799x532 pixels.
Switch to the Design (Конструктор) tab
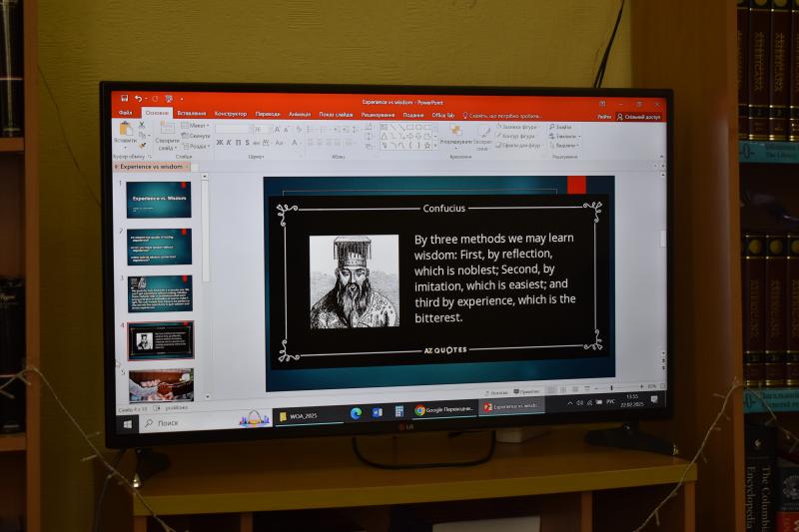click(231, 114)
